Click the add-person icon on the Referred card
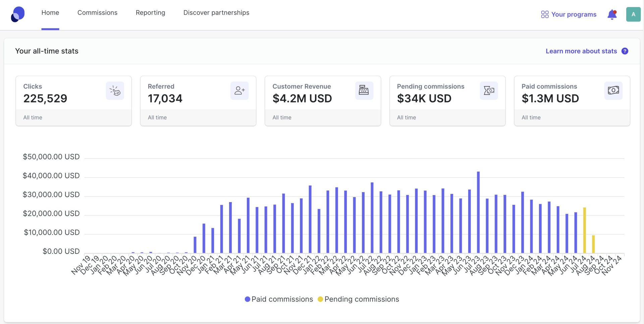The height and width of the screenshot is (324, 644). (x=239, y=90)
